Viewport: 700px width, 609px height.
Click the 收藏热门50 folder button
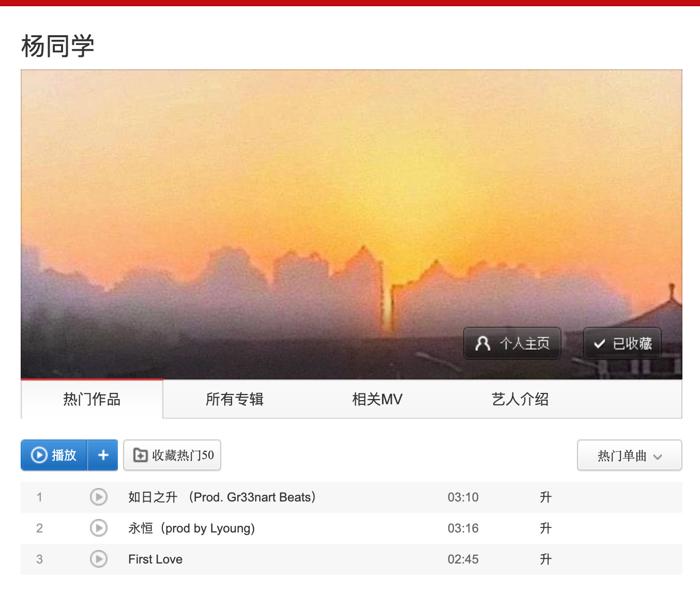tap(172, 455)
